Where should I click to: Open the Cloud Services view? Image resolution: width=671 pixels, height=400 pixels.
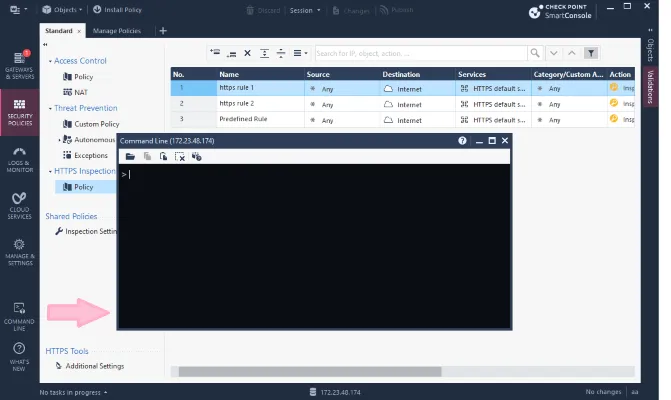tap(19, 206)
